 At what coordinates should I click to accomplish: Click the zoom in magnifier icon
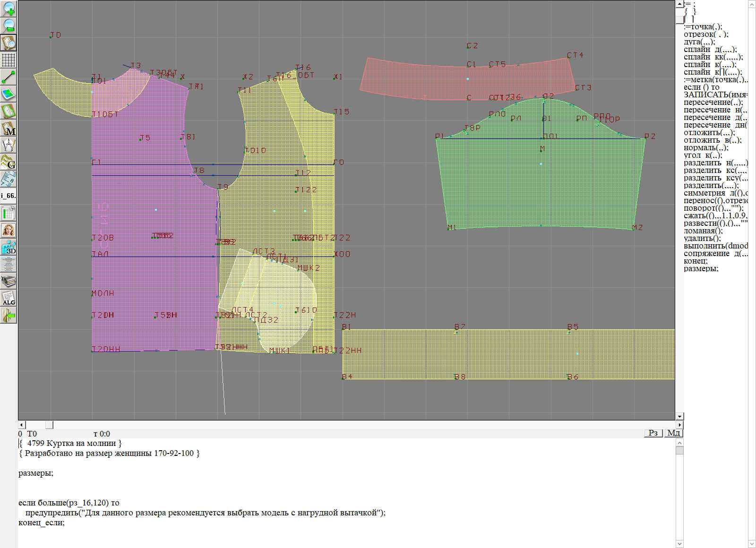pos(9,9)
